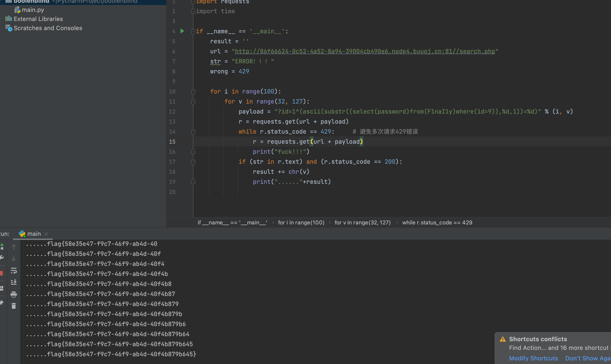
Task: Click the fold end marker at line 19
Action: pos(193,182)
